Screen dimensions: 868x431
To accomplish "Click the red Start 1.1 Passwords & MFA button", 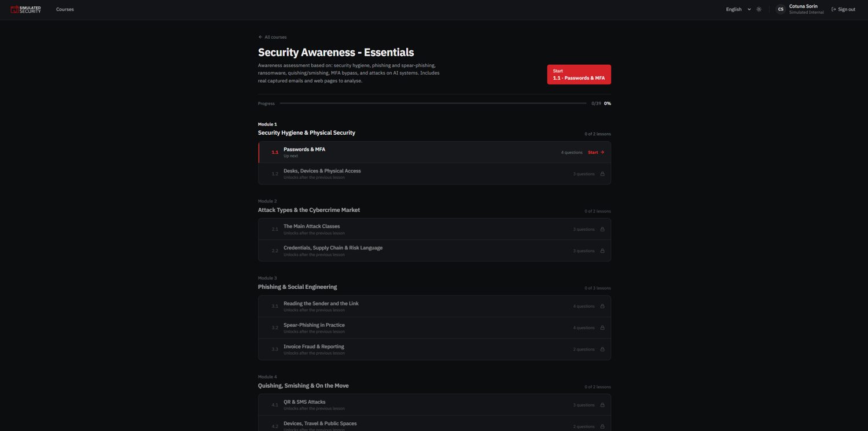I will point(579,75).
